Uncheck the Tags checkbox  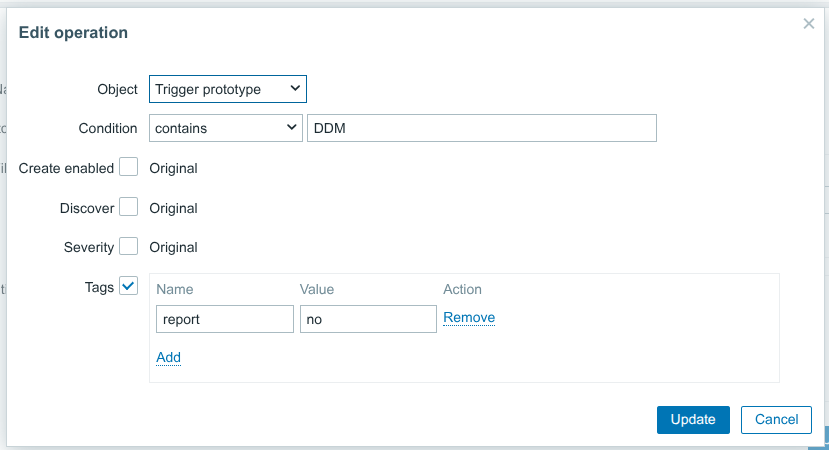pos(128,286)
